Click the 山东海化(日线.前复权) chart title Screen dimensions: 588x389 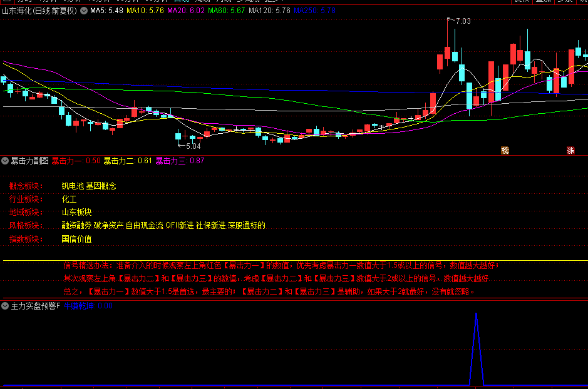(39, 11)
